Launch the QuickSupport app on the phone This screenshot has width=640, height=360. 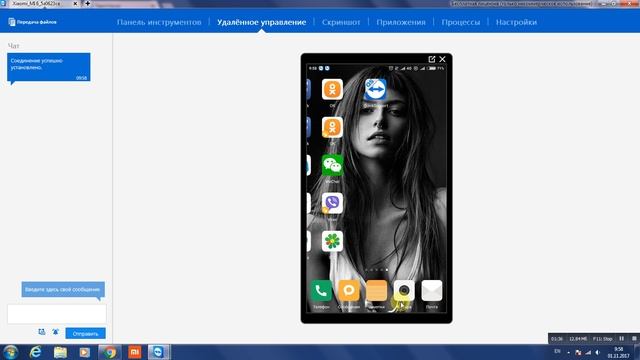(x=376, y=89)
